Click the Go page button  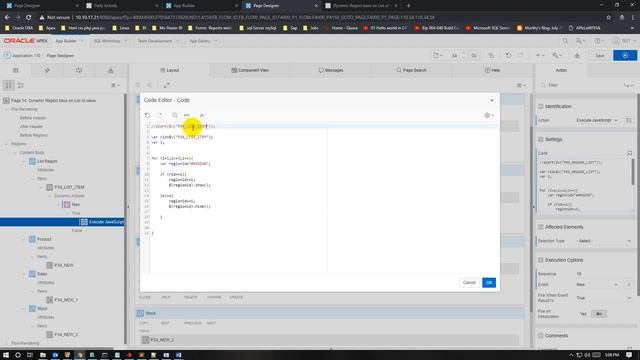pyautogui.click(x=473, y=56)
